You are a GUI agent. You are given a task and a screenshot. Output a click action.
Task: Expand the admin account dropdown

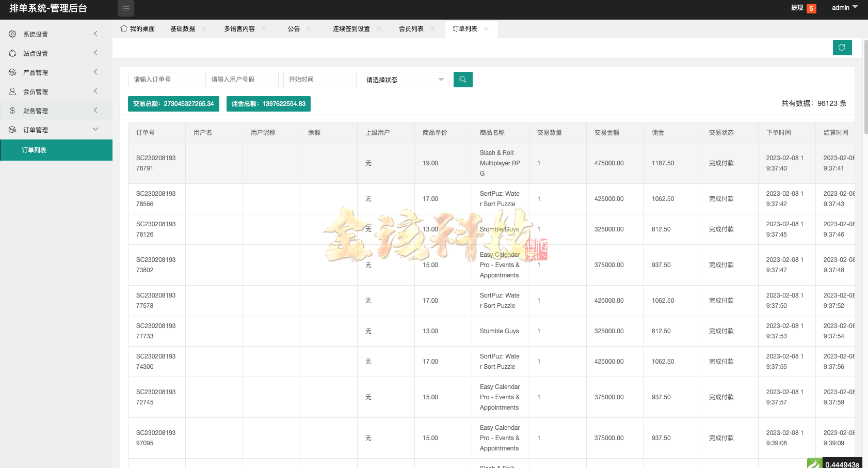[844, 8]
